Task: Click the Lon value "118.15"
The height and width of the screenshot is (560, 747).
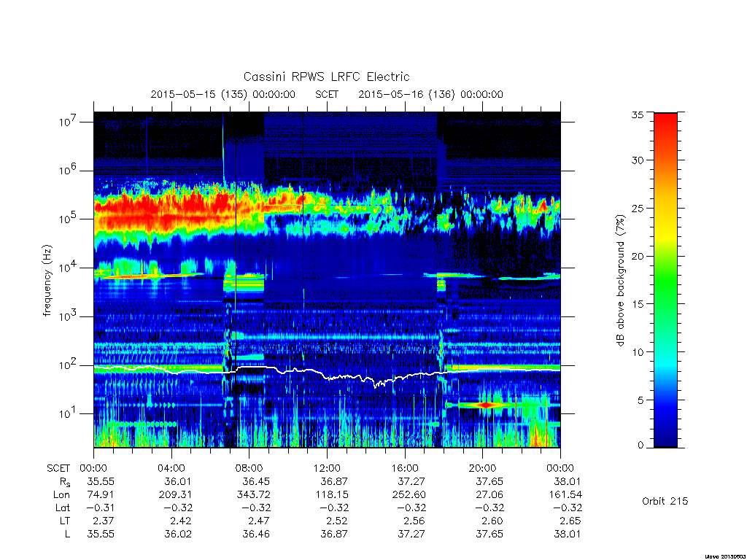Action: [332, 495]
